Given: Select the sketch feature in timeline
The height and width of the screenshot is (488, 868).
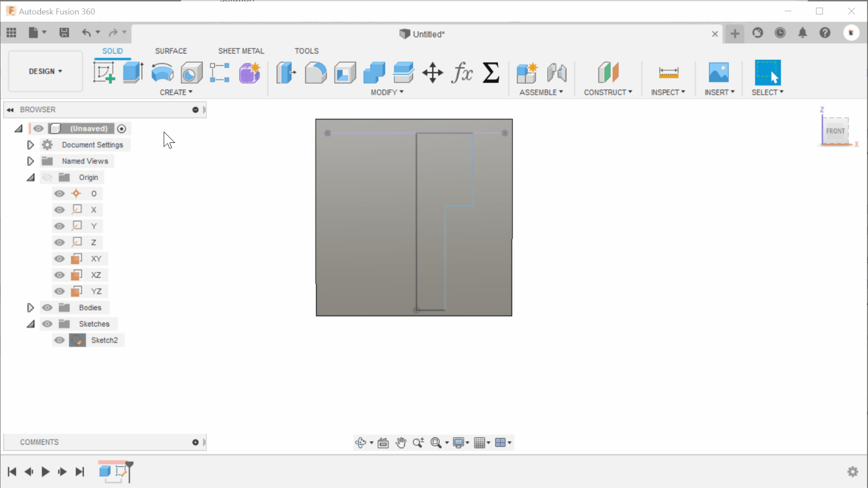Looking at the screenshot, I should pyautogui.click(x=122, y=472).
